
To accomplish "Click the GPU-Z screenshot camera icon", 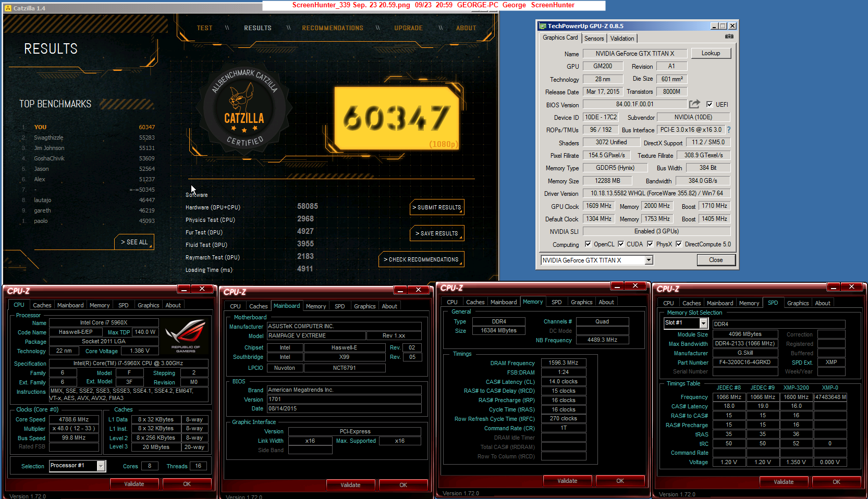I will point(729,36).
